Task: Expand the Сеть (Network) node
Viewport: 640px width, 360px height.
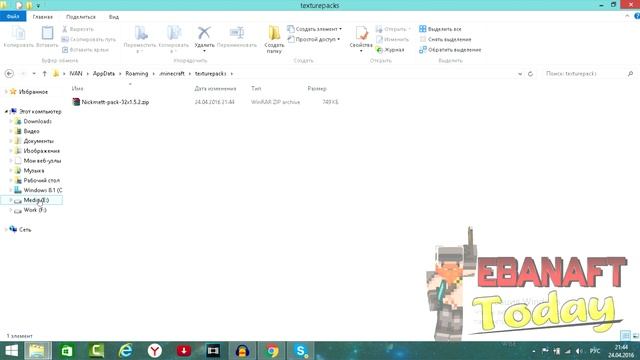Action: pyautogui.click(x=6, y=229)
